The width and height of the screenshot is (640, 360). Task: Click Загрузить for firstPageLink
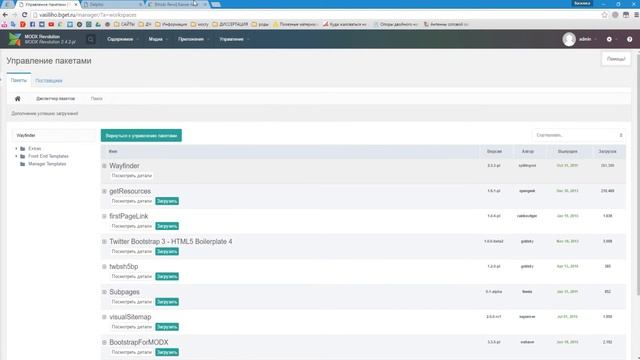pyautogui.click(x=167, y=226)
